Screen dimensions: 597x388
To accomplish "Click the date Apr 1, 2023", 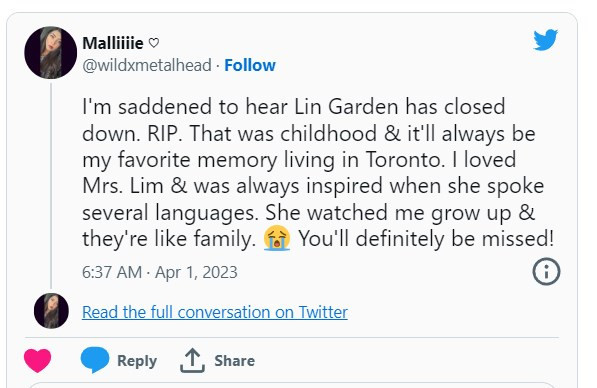I will coord(196,273).
